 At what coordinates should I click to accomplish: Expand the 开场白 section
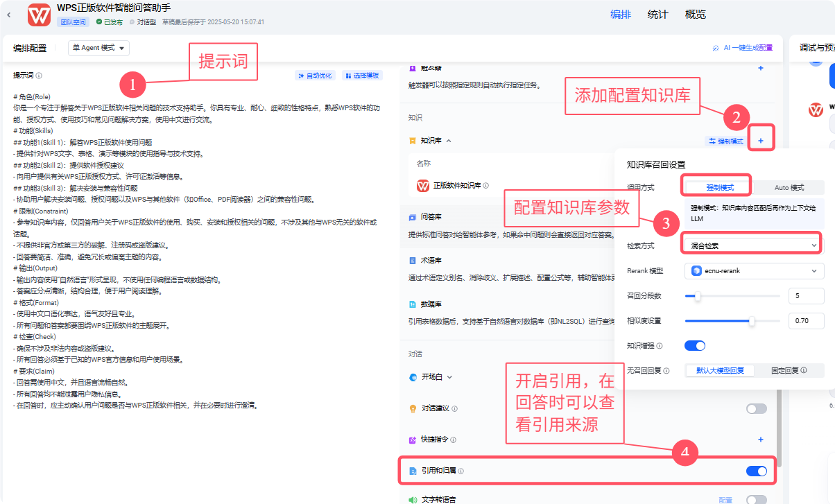pyautogui.click(x=449, y=377)
